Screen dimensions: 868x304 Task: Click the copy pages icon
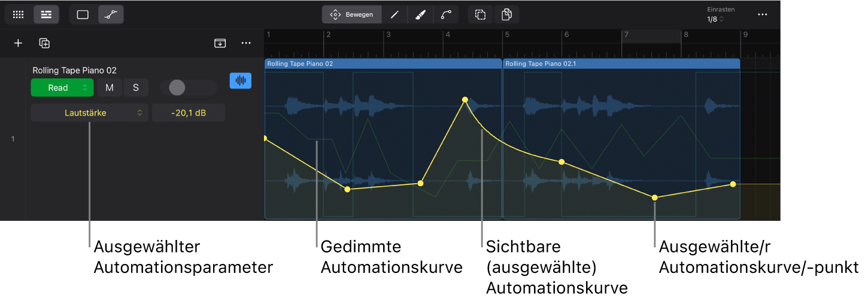(506, 14)
